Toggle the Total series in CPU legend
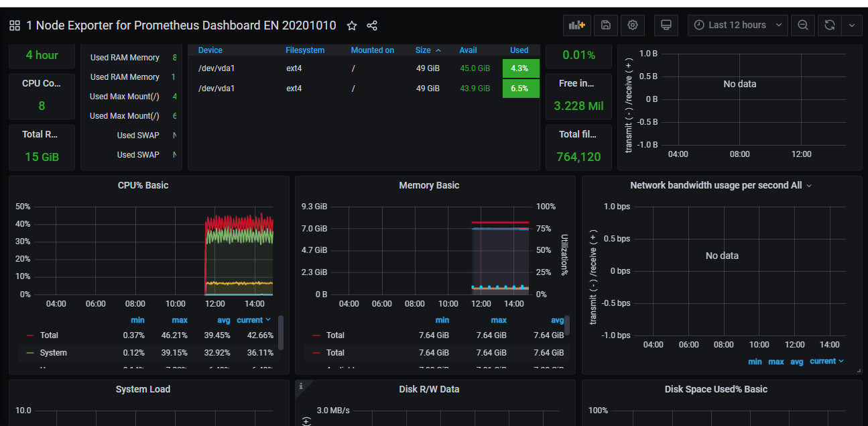Viewport: 868px width, 426px height. click(x=49, y=335)
